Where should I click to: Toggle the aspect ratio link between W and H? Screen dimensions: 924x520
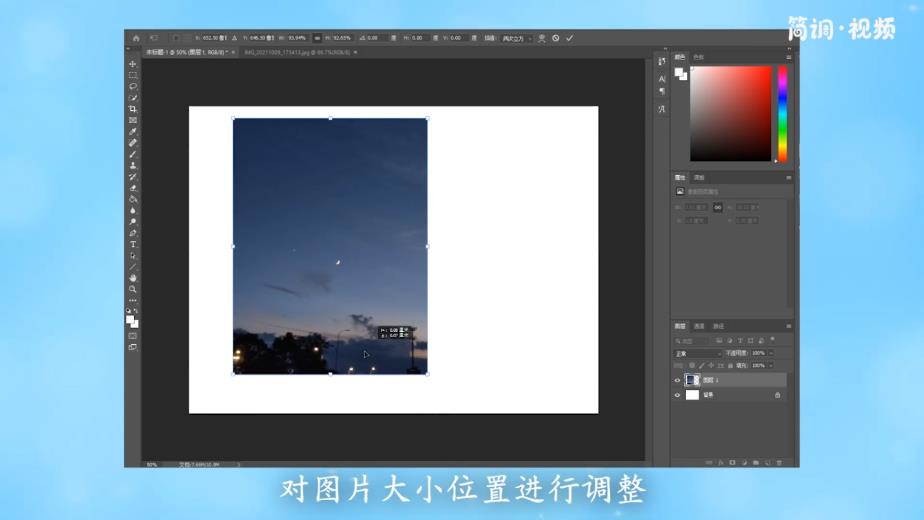(x=317, y=38)
